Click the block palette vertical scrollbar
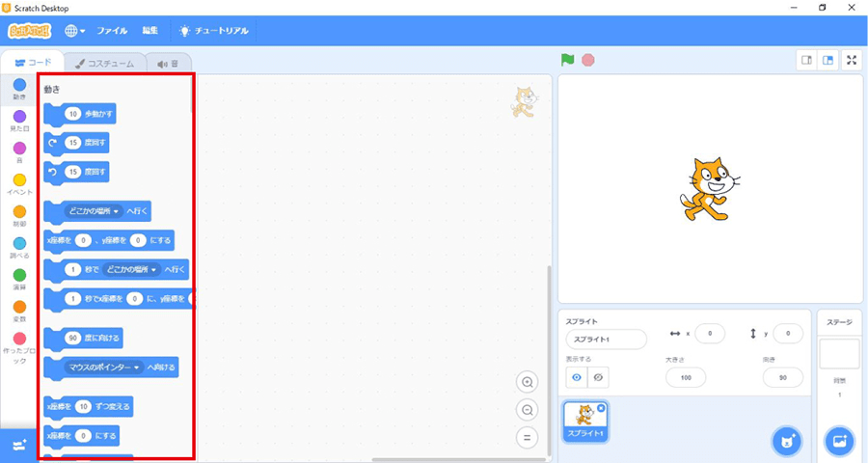Image resolution: width=868 pixels, height=463 pixels. click(x=192, y=93)
